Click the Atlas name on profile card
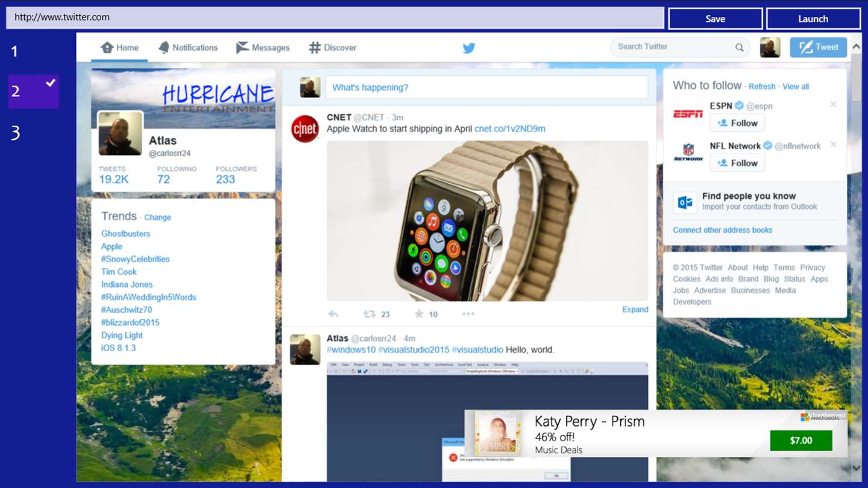This screenshot has width=868, height=488. click(x=163, y=141)
